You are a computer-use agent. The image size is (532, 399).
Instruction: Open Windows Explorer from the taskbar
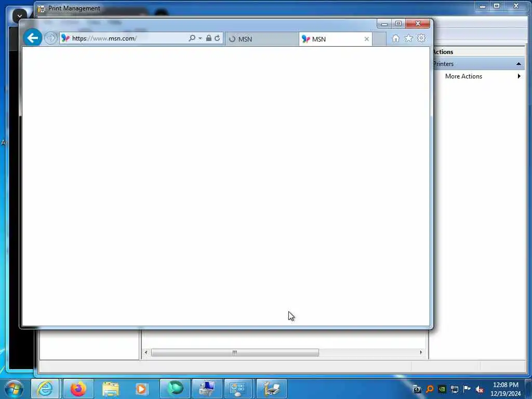pyautogui.click(x=111, y=389)
